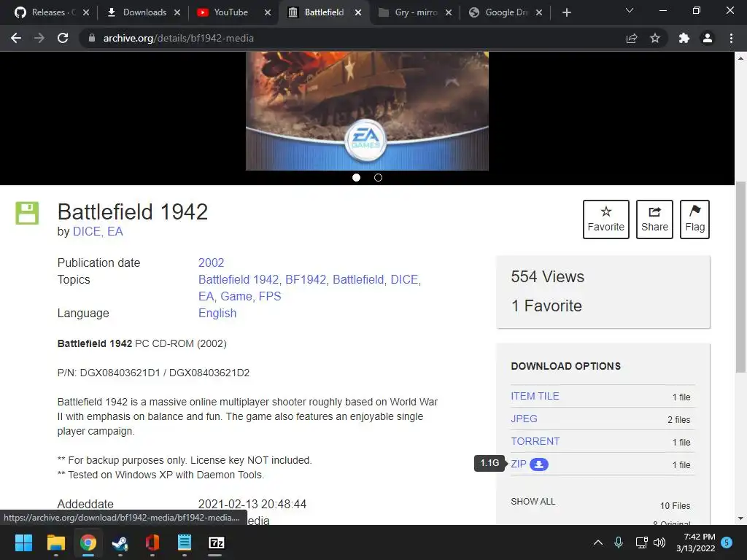The height and width of the screenshot is (560, 747).
Task: Click the Chrome taskbar icon
Action: (88, 542)
